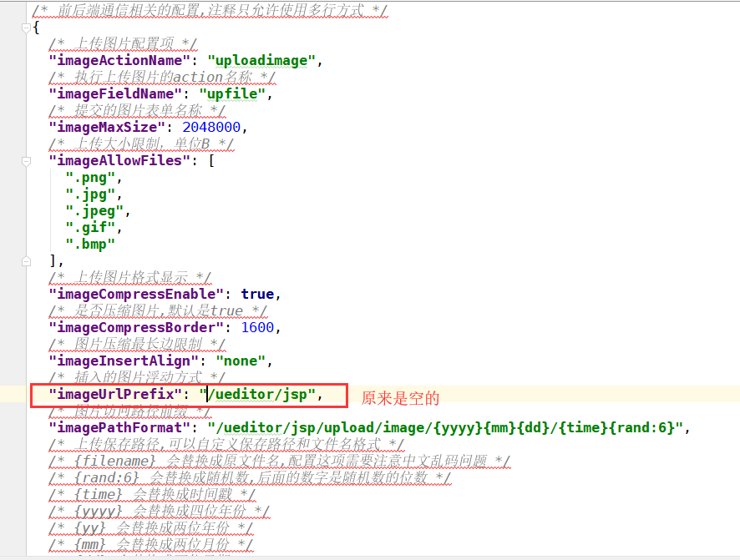Click the 1600 number value

tap(257, 328)
